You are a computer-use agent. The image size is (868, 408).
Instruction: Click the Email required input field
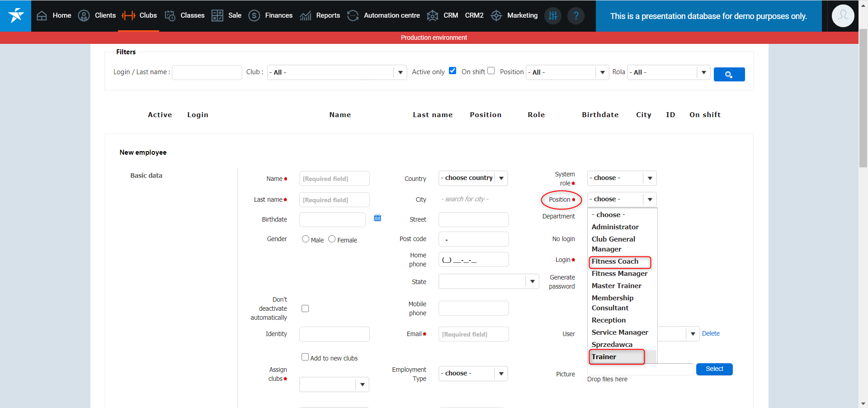(473, 334)
